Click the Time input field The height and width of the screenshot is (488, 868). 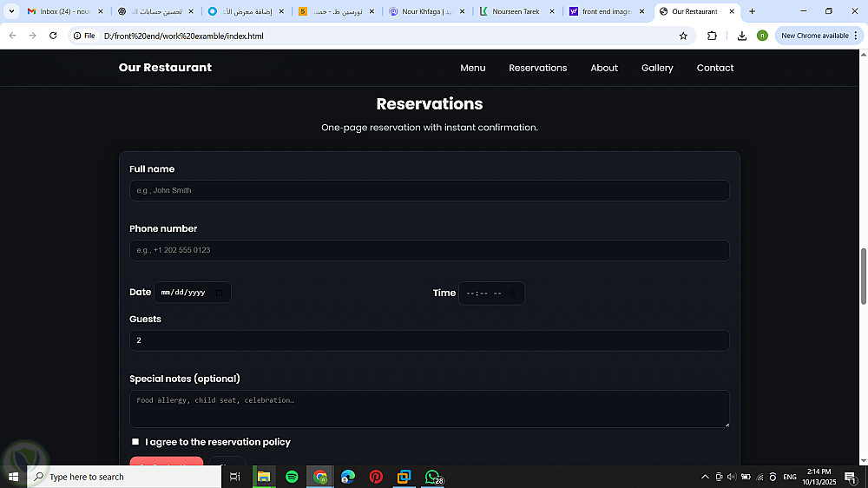(x=491, y=293)
